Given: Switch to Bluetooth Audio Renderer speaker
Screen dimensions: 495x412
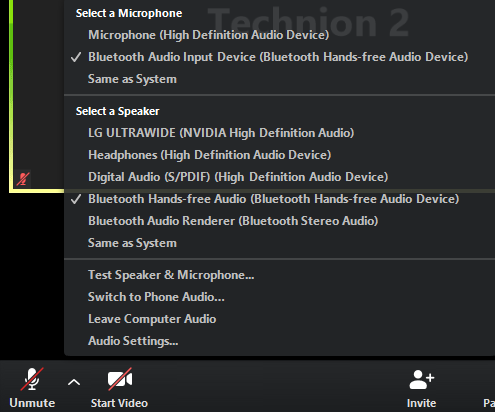Looking at the screenshot, I should tap(233, 221).
